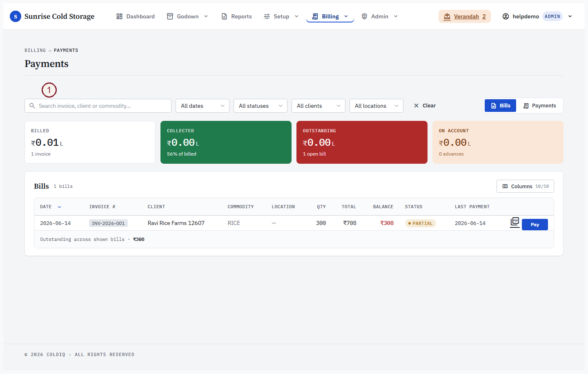Screen dimensions: 588x374
Task: Open the Setup menu label
Action: 281,16
